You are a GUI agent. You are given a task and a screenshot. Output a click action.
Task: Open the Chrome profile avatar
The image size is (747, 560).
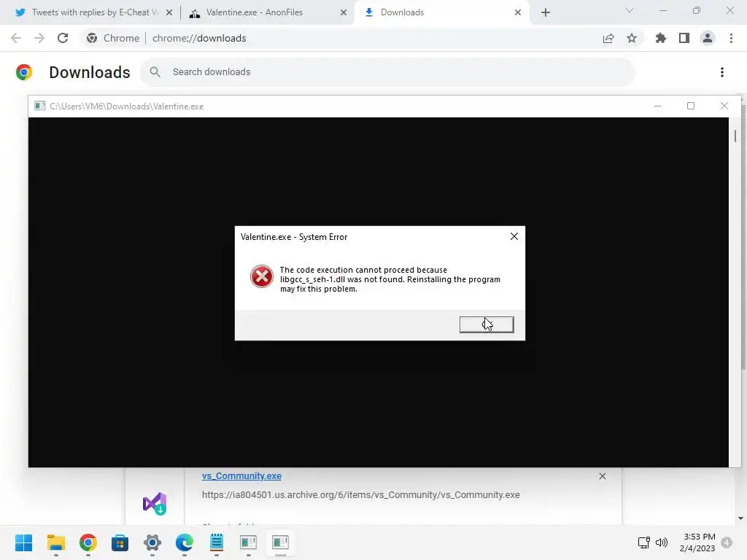point(708,38)
